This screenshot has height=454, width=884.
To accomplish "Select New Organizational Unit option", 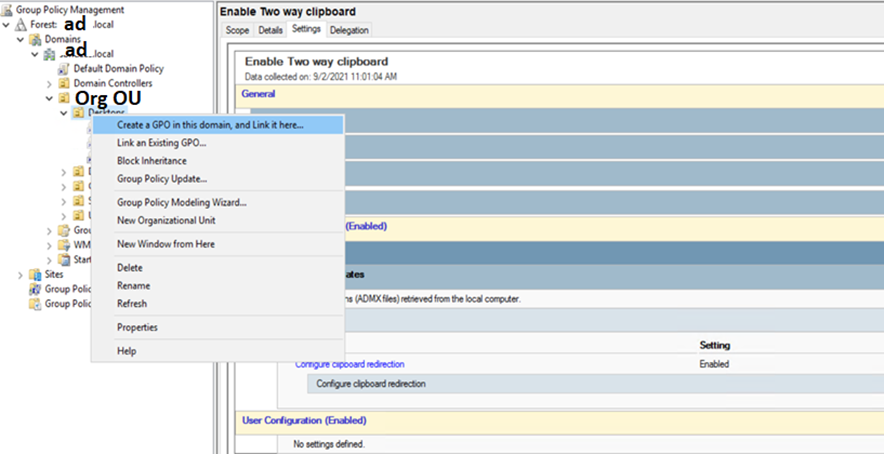I will pyautogui.click(x=165, y=220).
